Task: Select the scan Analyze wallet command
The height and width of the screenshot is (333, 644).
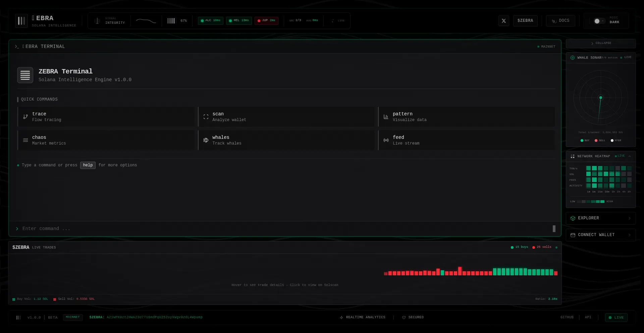Action: [x=286, y=117]
